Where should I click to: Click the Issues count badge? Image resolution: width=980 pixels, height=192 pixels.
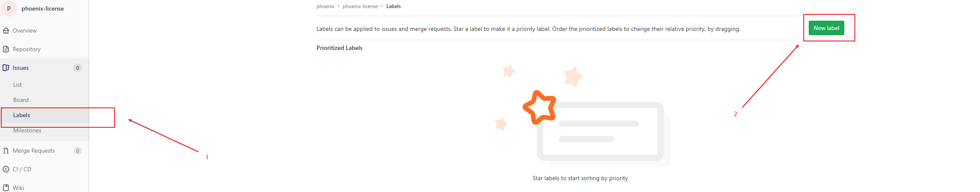(77, 68)
